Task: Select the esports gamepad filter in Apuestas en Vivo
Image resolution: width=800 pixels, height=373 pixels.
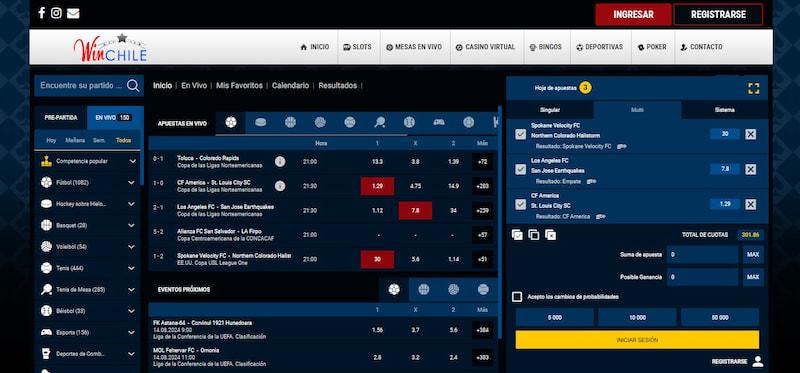Action: pyautogui.click(x=439, y=122)
